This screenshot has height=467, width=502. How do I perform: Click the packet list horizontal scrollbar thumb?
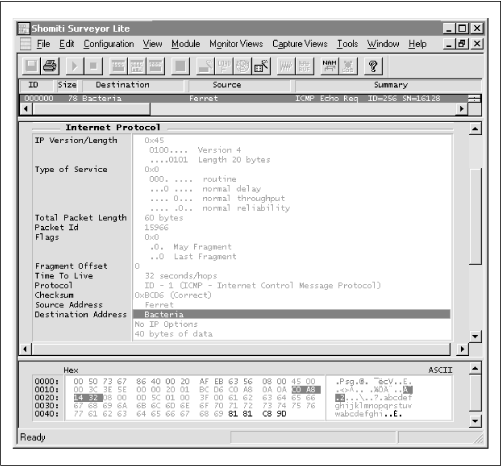[x=91, y=109]
